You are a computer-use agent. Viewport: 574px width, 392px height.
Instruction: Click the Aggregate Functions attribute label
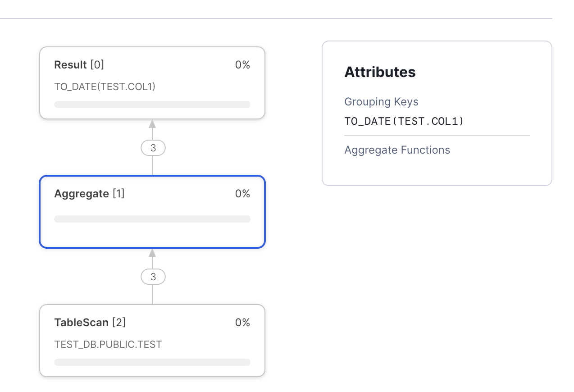tap(397, 150)
